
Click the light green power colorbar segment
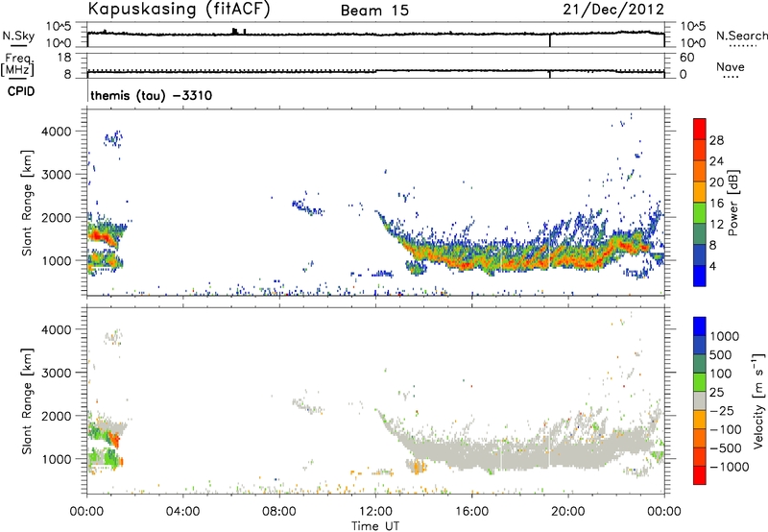tap(700, 212)
